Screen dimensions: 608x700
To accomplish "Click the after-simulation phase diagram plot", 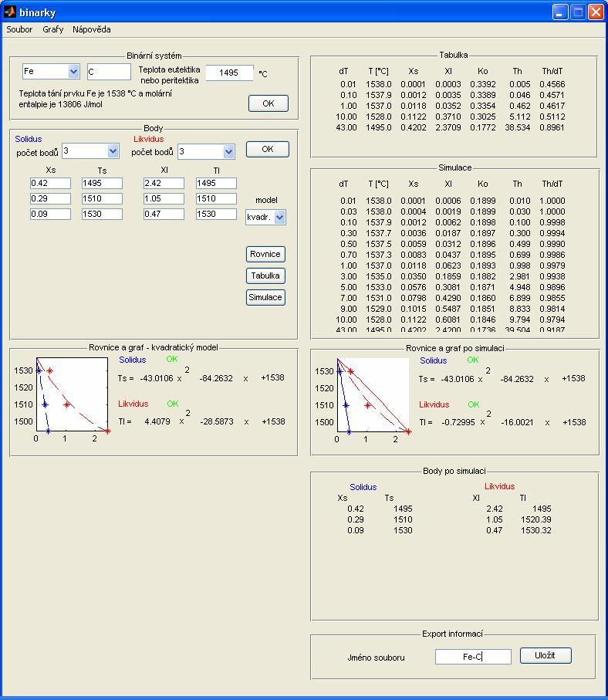I will (373, 395).
